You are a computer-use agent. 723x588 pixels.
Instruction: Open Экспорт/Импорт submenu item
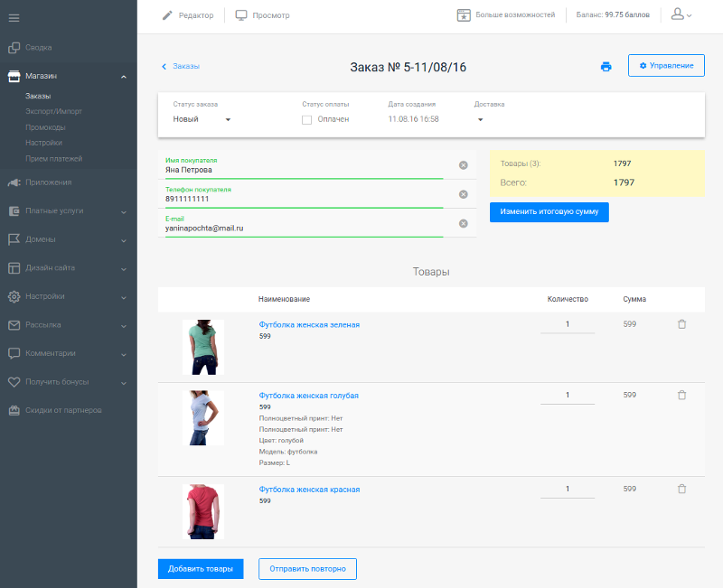(x=53, y=111)
